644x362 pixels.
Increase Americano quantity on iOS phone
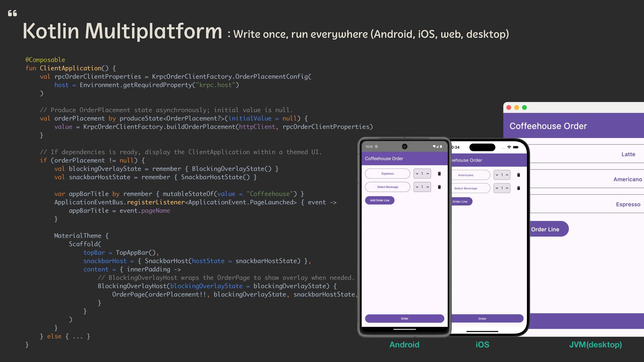pyautogui.click(x=507, y=175)
